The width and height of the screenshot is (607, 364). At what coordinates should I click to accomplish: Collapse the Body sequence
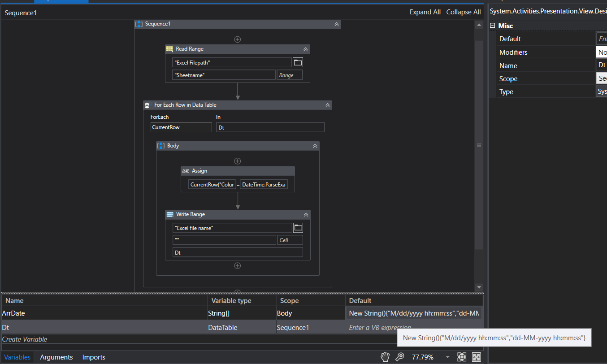pyautogui.click(x=315, y=145)
